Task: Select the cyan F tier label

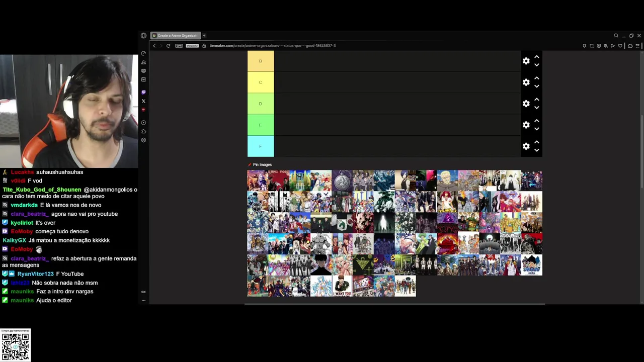Action: [x=261, y=146]
